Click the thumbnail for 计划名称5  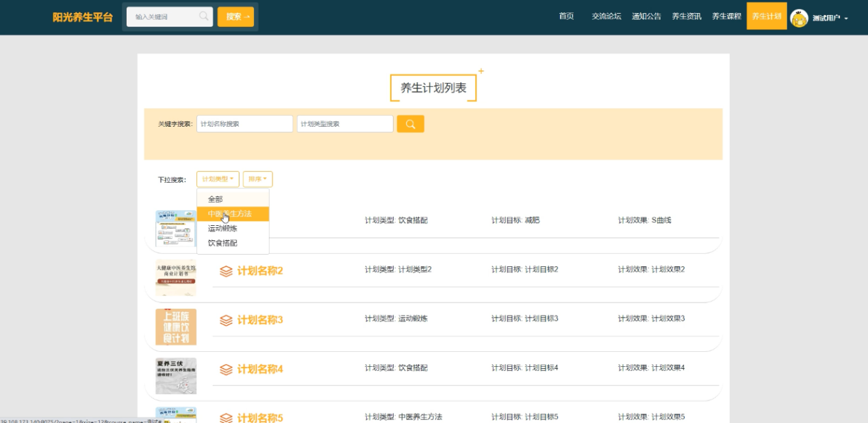176,415
